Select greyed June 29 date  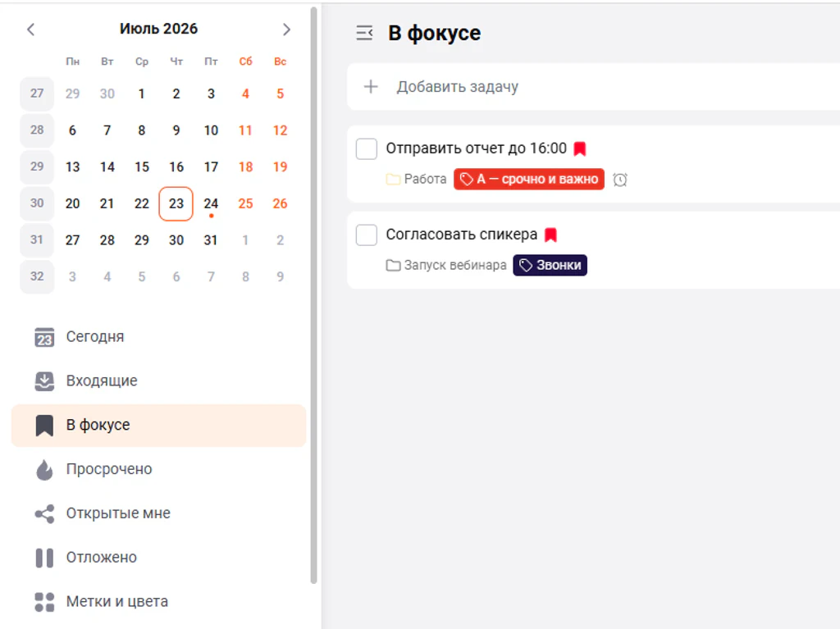coord(72,93)
